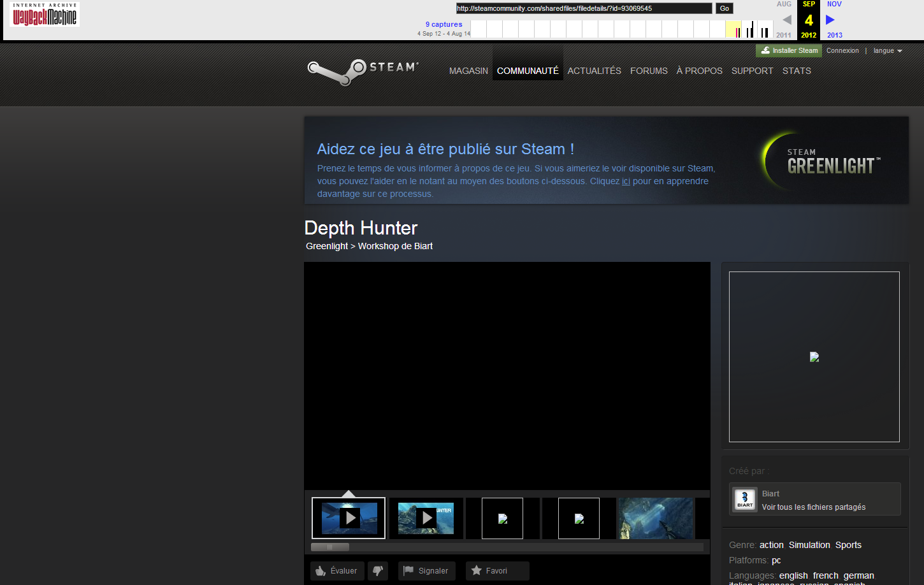
Task: Select the german language tag
Action: 859,575
